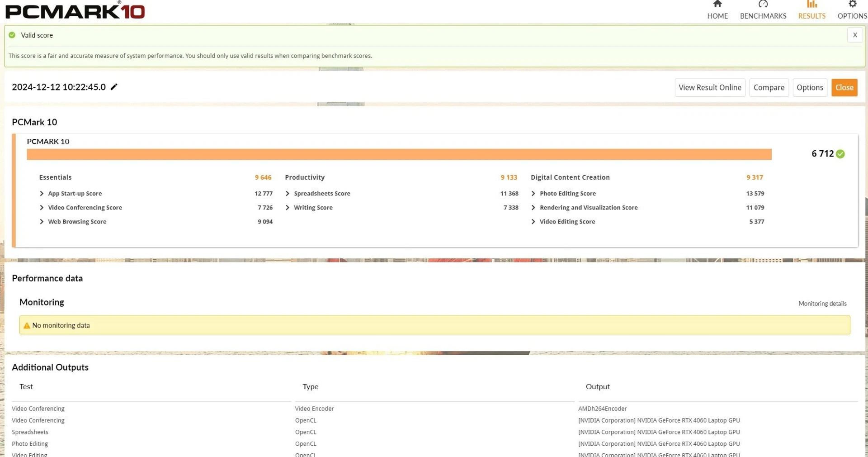Viewport: 868px width, 457px height.
Task: Click View Result Online button
Action: (710, 88)
